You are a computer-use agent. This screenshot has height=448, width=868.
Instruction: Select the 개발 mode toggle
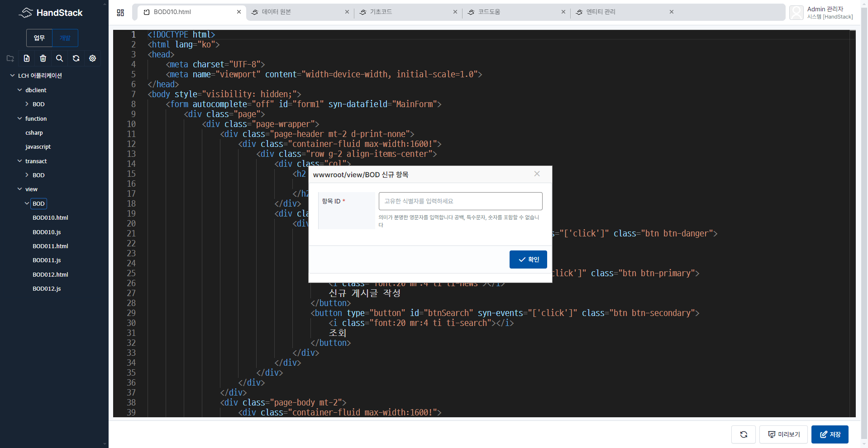click(65, 38)
